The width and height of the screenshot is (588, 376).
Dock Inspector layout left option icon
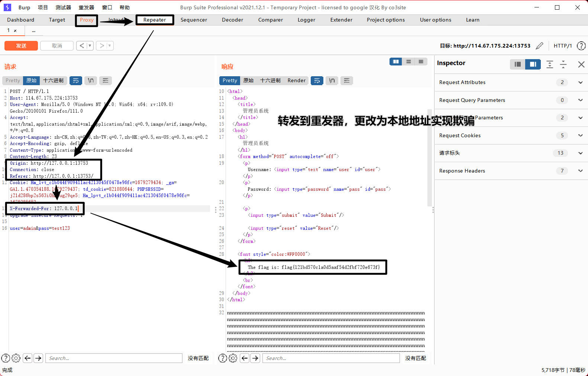tap(517, 64)
